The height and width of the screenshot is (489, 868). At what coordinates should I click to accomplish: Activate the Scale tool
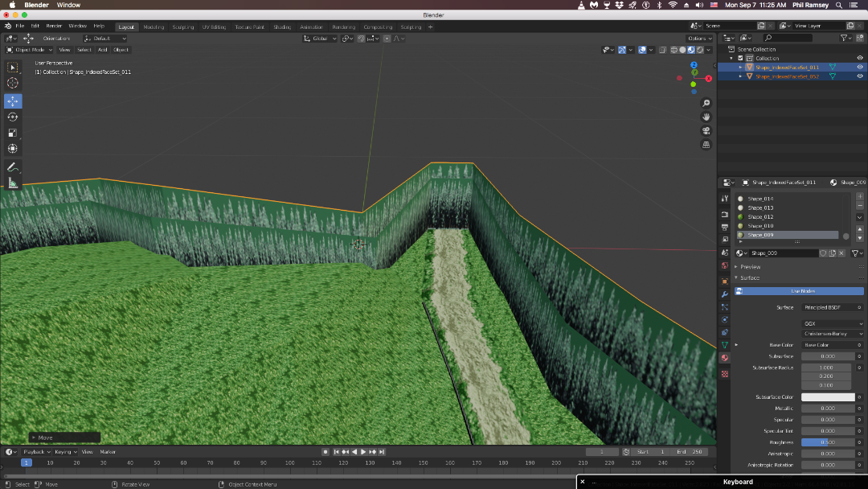click(13, 133)
